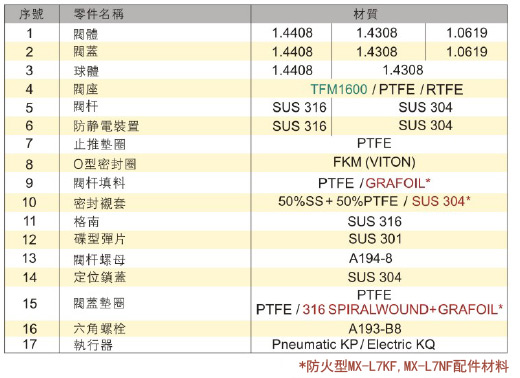Click the FKM (VITON) material cell
Viewport: 520px width, 378px height.
(x=379, y=162)
